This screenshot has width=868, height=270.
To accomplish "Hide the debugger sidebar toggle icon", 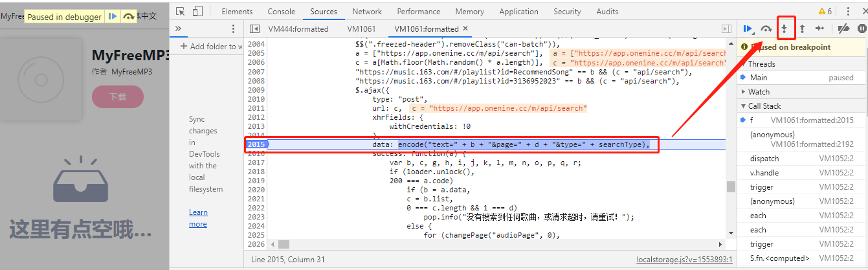I will pyautogui.click(x=727, y=28).
